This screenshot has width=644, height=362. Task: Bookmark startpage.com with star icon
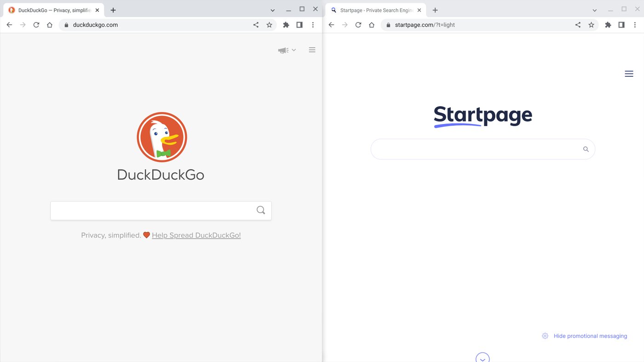click(x=592, y=25)
